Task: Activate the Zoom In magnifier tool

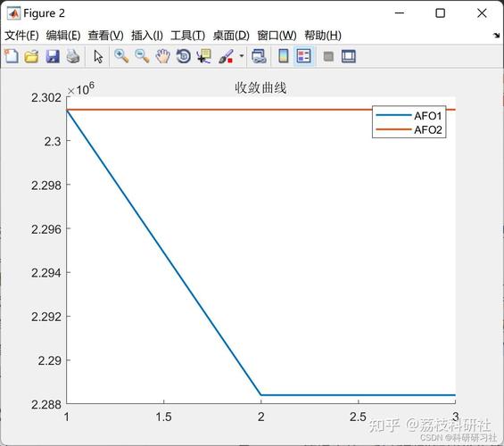Action: 121,56
